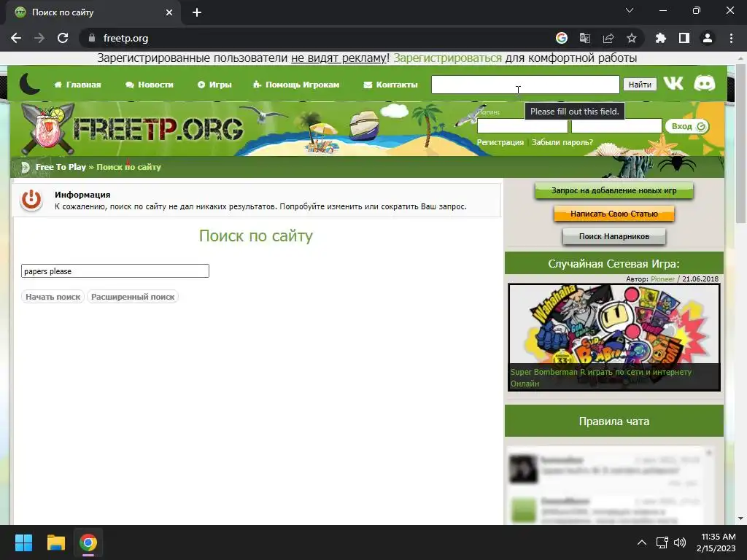Image resolution: width=747 pixels, height=560 pixels.
Task: Open Windows Start menu
Action: [23, 542]
